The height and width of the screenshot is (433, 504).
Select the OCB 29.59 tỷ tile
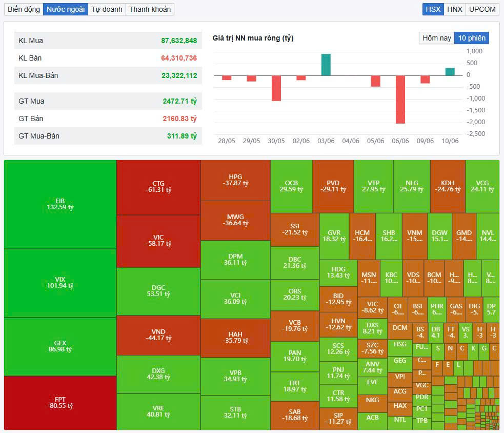(292, 187)
